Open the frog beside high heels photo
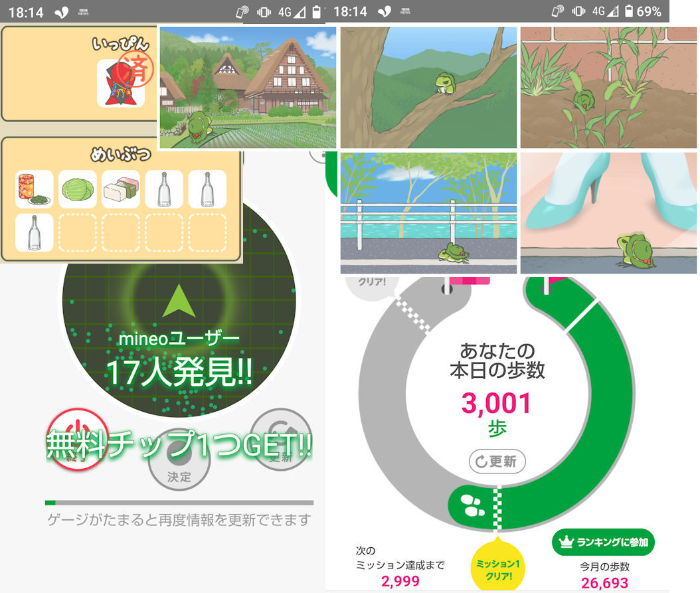 [608, 213]
